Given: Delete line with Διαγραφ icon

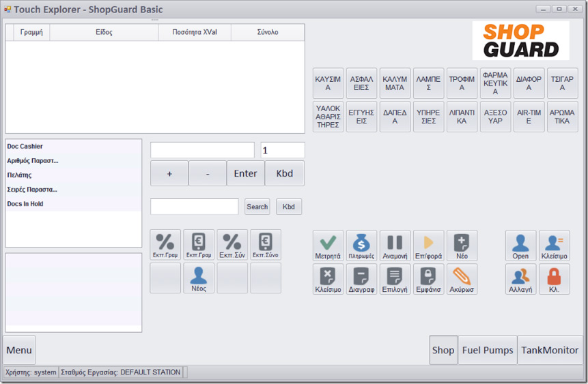Looking at the screenshot, I should pyautogui.click(x=361, y=279).
